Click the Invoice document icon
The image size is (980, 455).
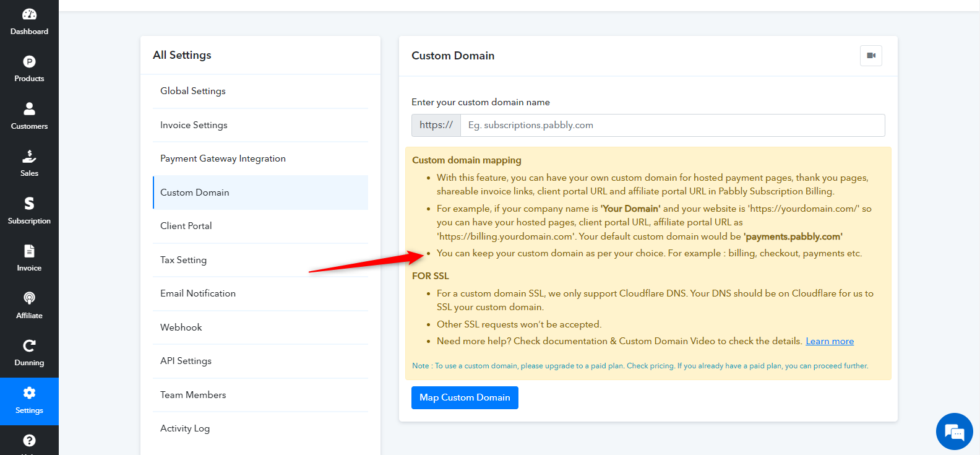pos(29,251)
